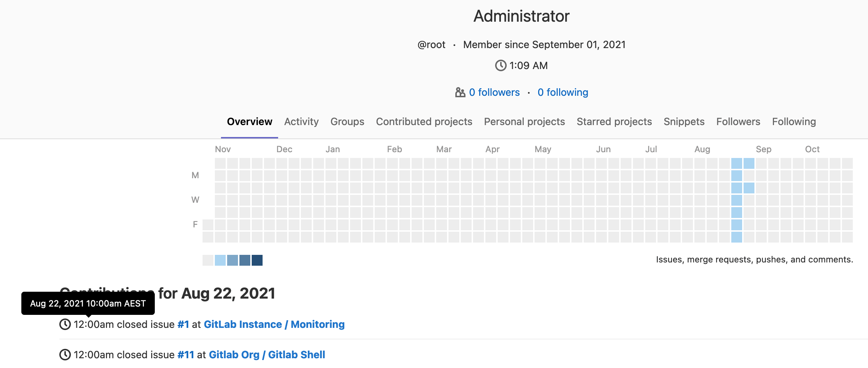Visit Gitlab Org / Gitlab Shell project
The width and height of the screenshot is (868, 368).
coord(267,355)
